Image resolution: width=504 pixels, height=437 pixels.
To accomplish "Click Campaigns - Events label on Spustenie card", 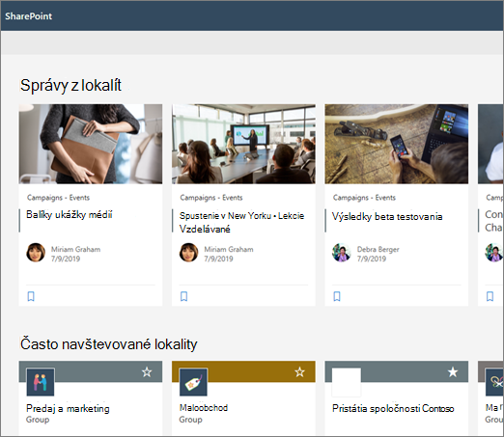I will click(x=211, y=198).
